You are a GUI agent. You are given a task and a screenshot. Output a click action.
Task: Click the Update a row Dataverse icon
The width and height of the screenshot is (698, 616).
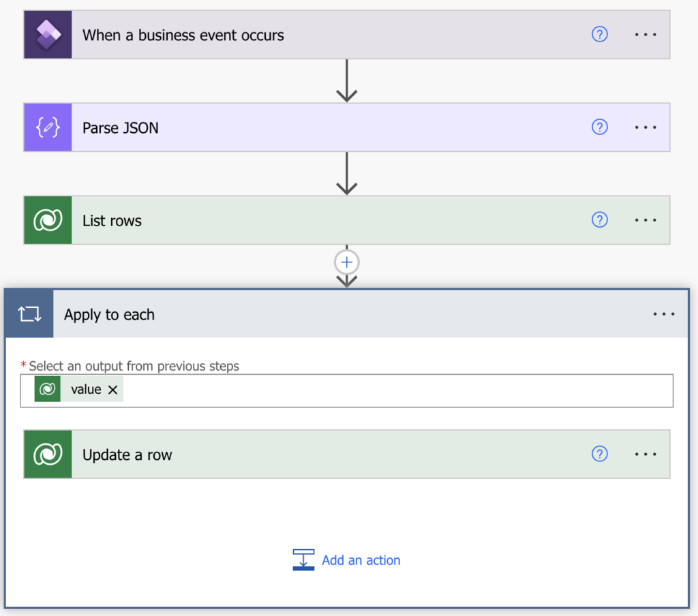tap(48, 454)
